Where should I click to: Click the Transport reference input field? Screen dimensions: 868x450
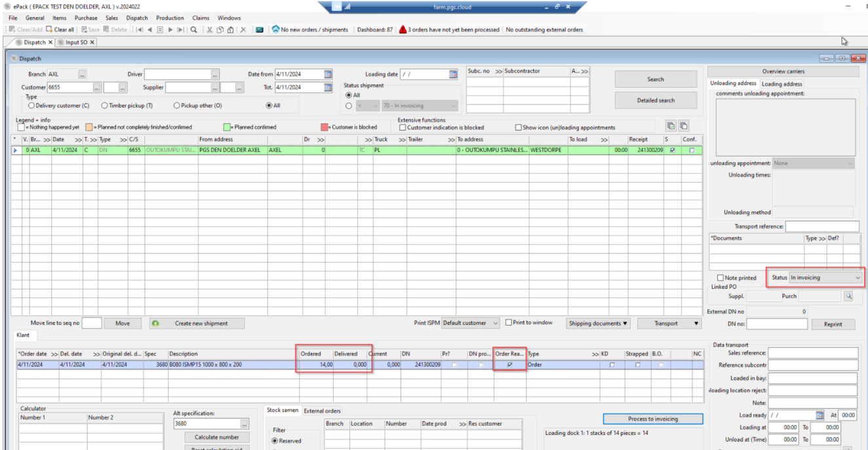pos(821,227)
